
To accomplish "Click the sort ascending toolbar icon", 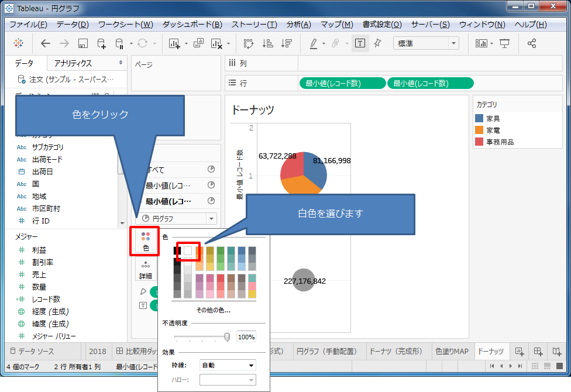I will coord(267,43).
